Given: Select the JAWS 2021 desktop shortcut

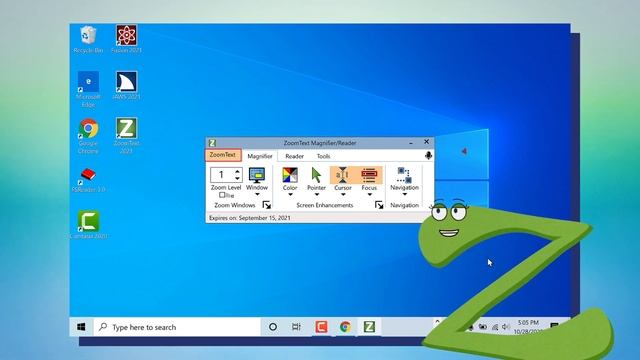Looking at the screenshot, I should point(126,86).
